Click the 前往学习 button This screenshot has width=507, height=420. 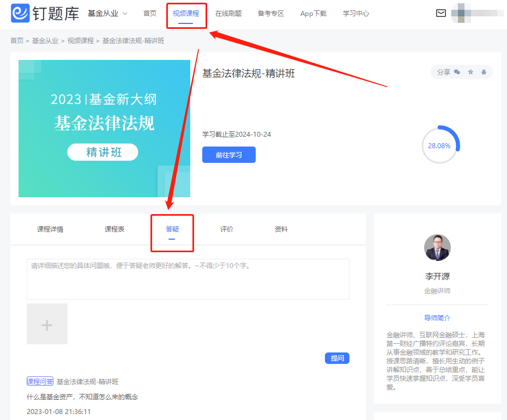click(x=229, y=155)
